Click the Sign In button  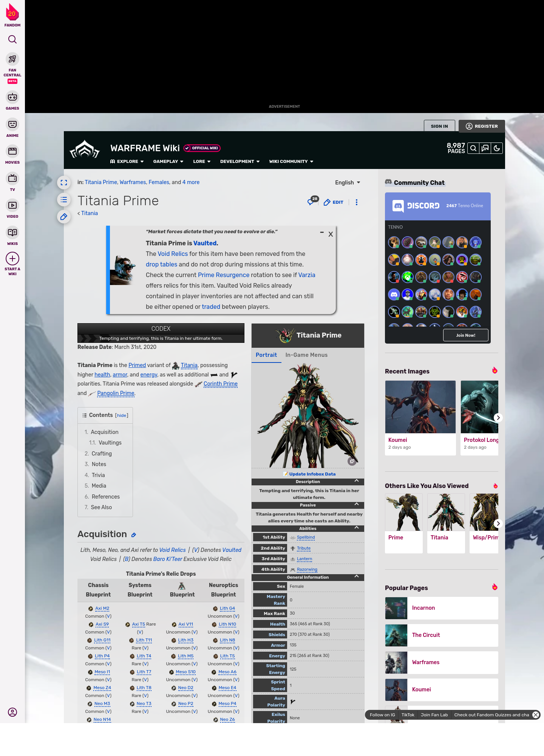coord(439,126)
